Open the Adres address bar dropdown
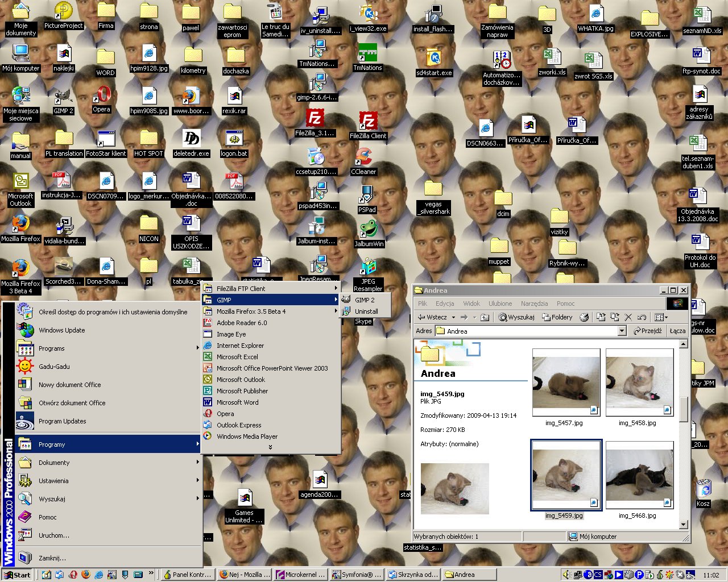Viewport: 728px width, 582px height. point(622,331)
